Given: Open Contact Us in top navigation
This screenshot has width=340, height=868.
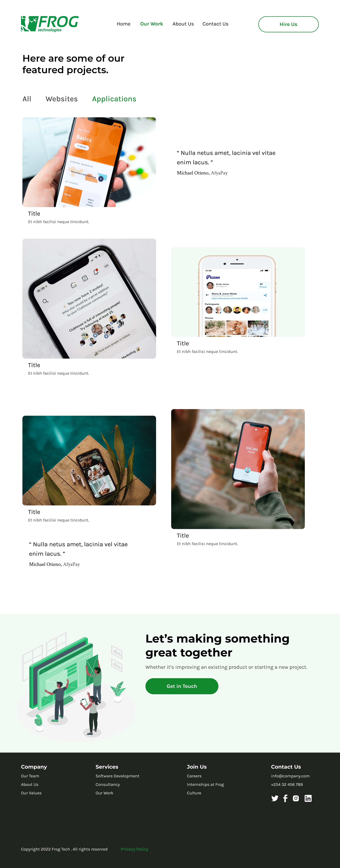Looking at the screenshot, I should 215,24.
